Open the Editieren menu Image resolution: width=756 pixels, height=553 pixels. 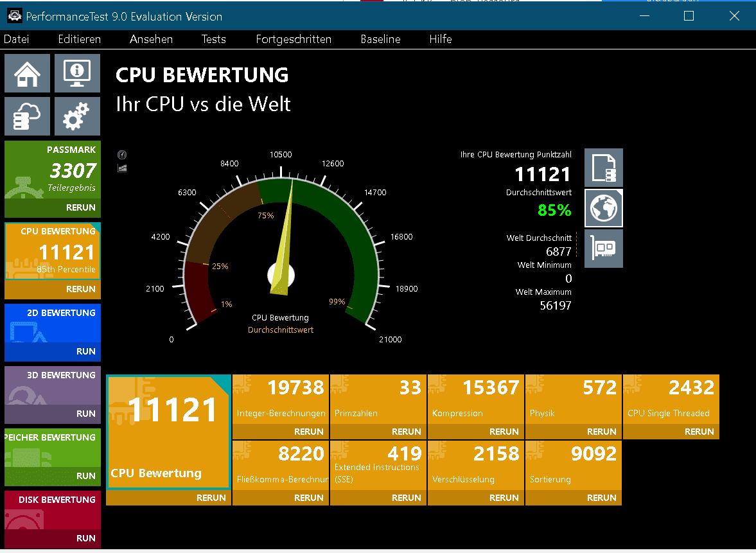(80, 39)
